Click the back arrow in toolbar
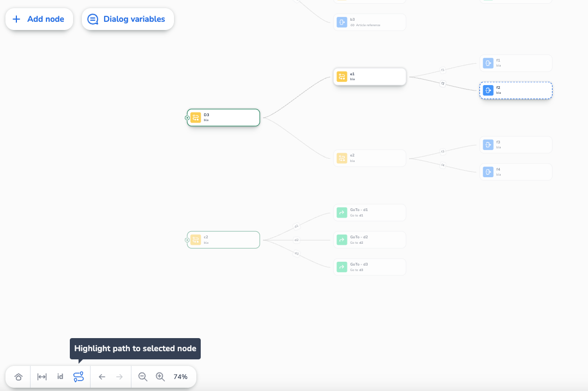The image size is (588, 391). tap(102, 377)
